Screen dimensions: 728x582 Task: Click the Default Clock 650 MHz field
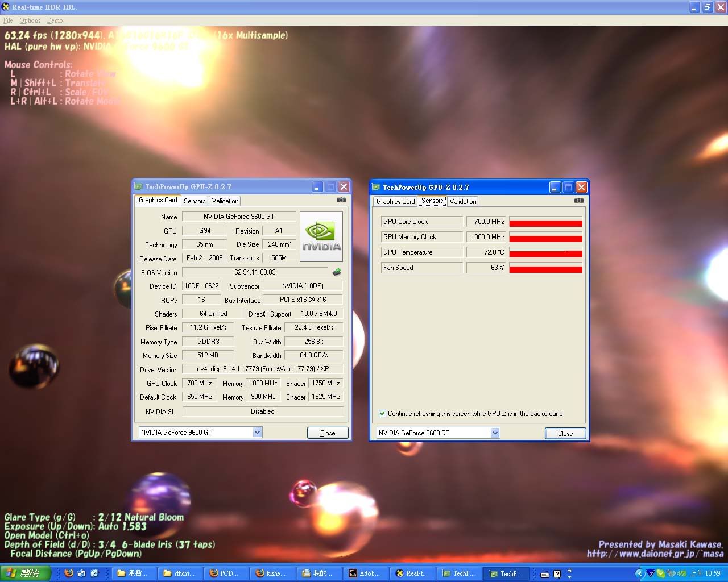[199, 397]
